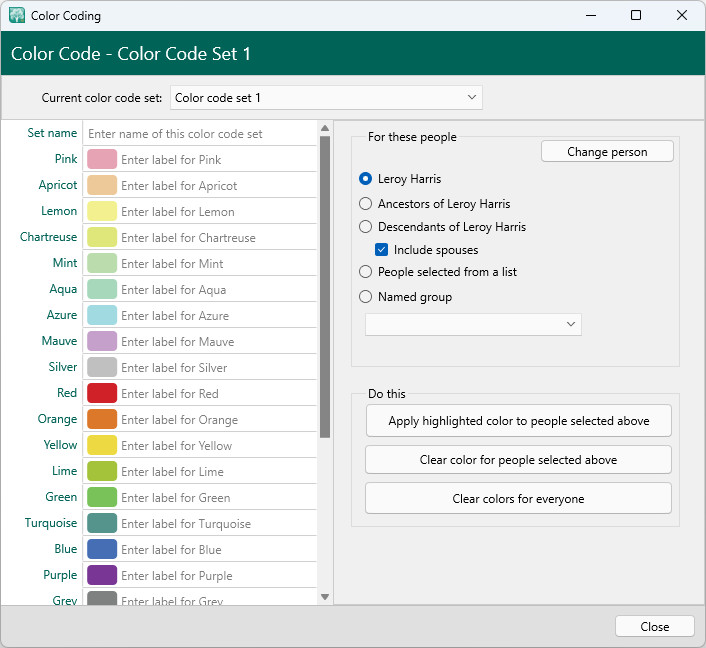Open the Current color code set dropdown
The image size is (706, 648).
[x=326, y=98]
